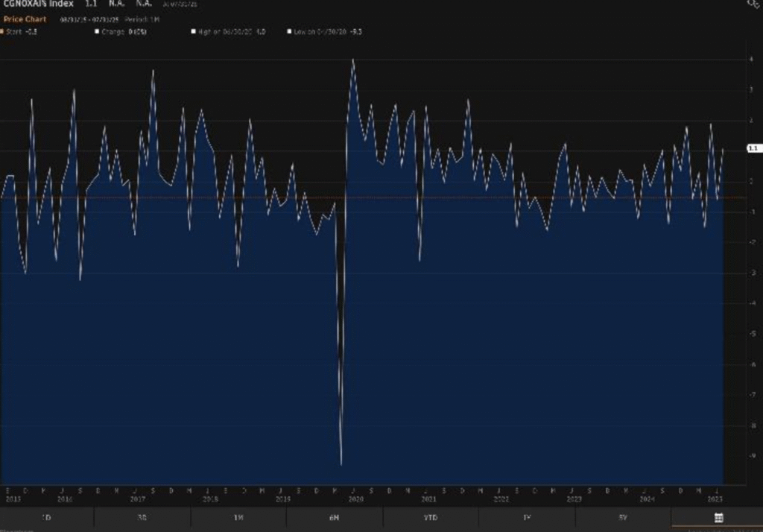The image size is (763, 532).
Task: Toggle the Change legend square marker
Action: (97, 32)
